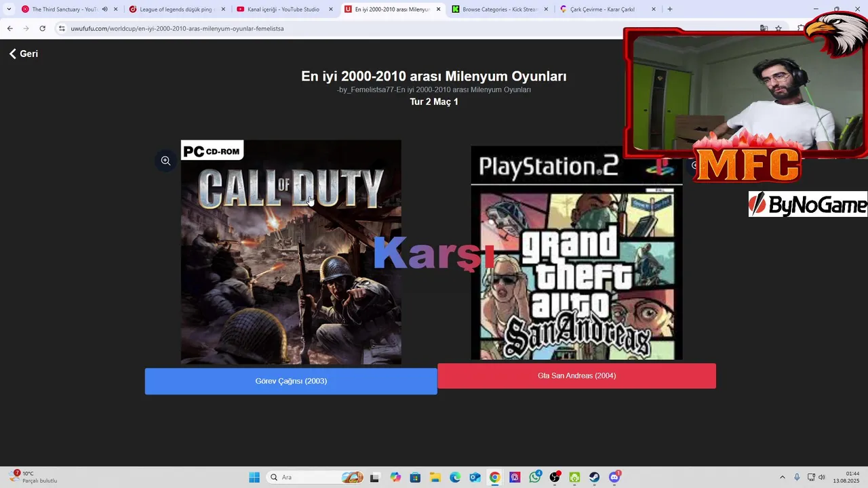Switch to Browse Categories Kick tab
The width and height of the screenshot is (868, 488).
(x=500, y=9)
